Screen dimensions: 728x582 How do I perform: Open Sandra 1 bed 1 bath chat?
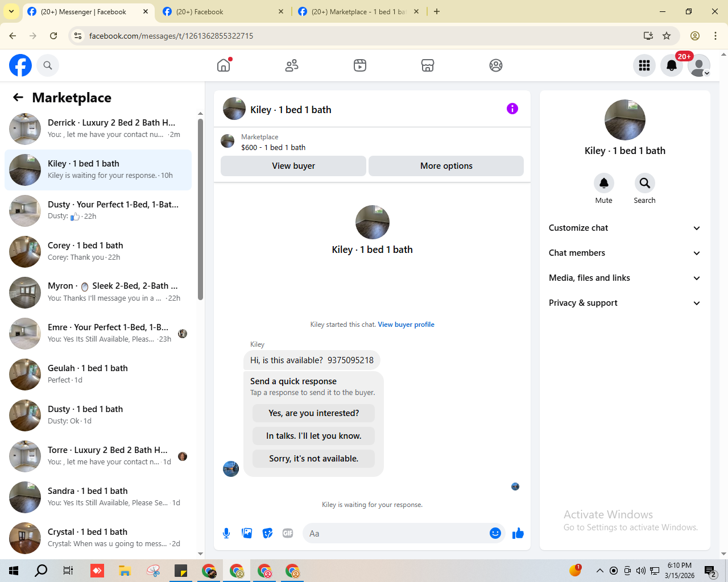(x=98, y=497)
